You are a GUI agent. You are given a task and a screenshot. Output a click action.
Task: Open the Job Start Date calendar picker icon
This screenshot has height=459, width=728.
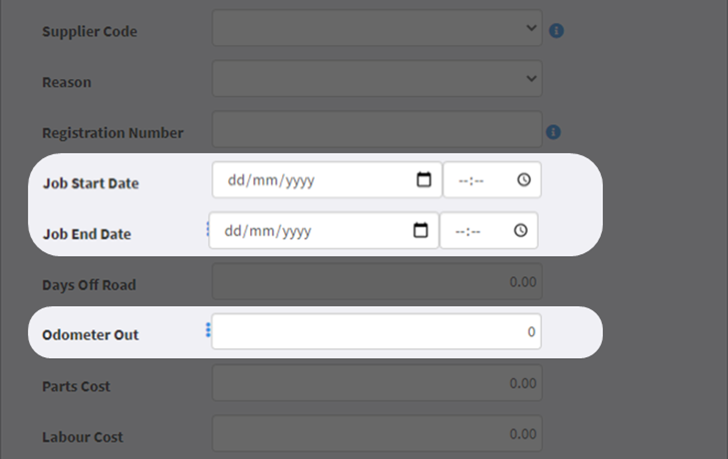point(423,180)
